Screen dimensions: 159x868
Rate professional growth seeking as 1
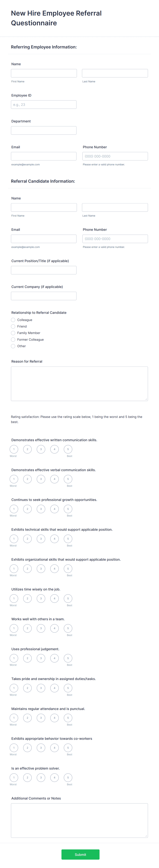click(14, 509)
